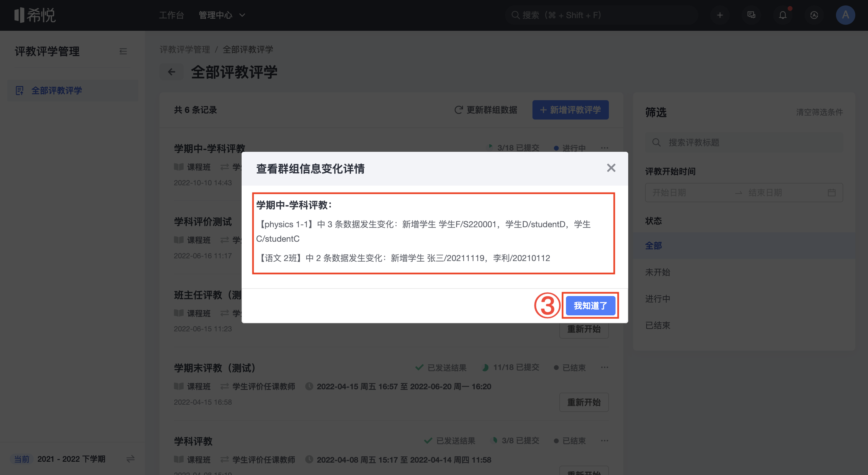Click 清空筛选条件 link
The width and height of the screenshot is (868, 475).
pyautogui.click(x=819, y=112)
